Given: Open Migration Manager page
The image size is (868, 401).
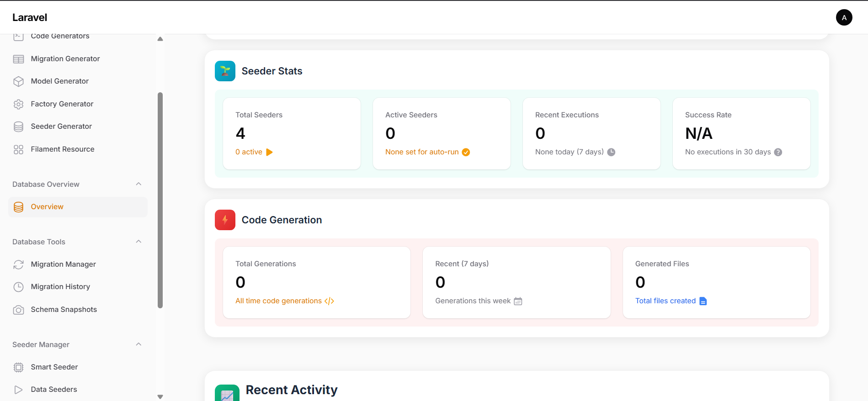Looking at the screenshot, I should [x=78, y=264].
